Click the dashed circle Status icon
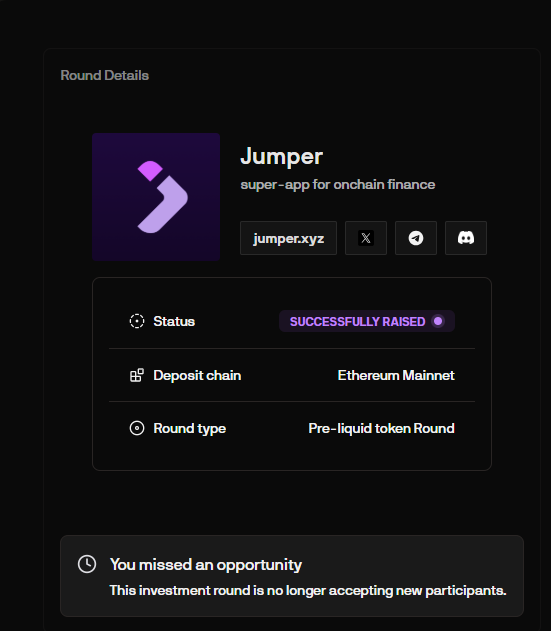The width and height of the screenshot is (551, 631). tap(137, 321)
